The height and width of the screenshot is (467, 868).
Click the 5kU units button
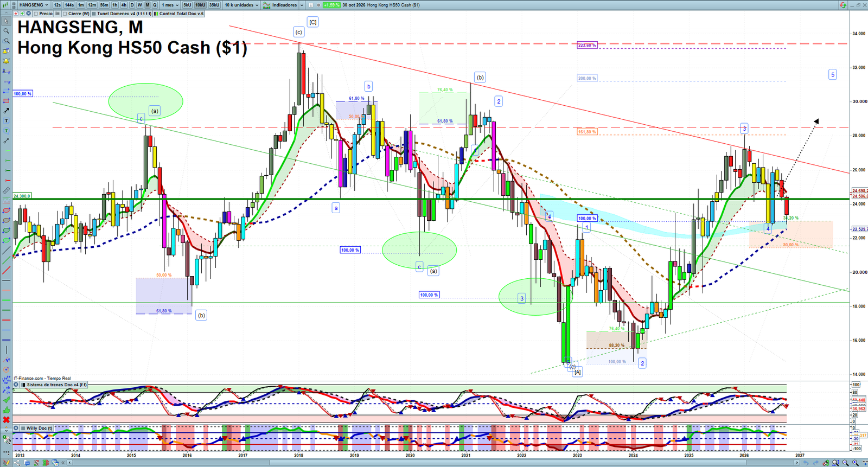(187, 5)
